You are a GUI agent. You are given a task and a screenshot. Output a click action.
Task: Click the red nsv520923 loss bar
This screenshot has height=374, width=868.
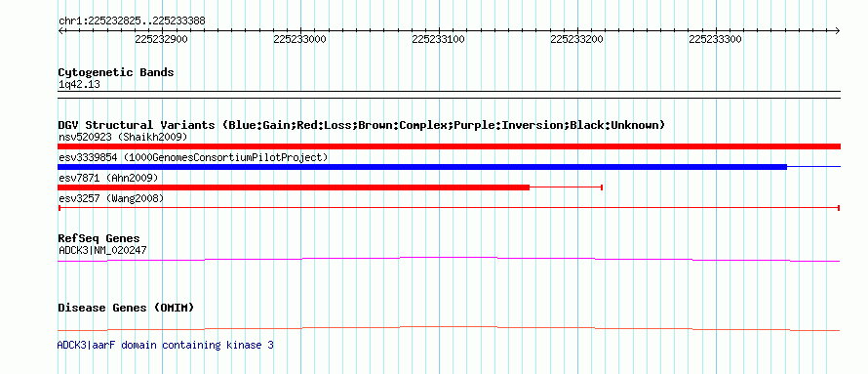(x=449, y=146)
